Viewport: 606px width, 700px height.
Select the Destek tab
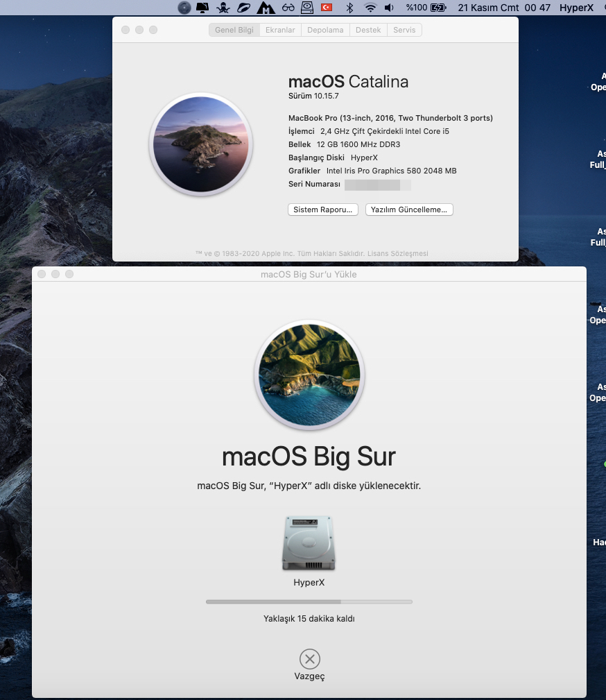click(368, 30)
